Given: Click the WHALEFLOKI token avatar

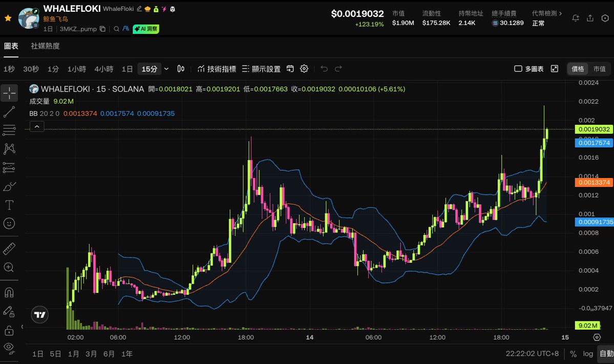Looking at the screenshot, I should [x=29, y=18].
